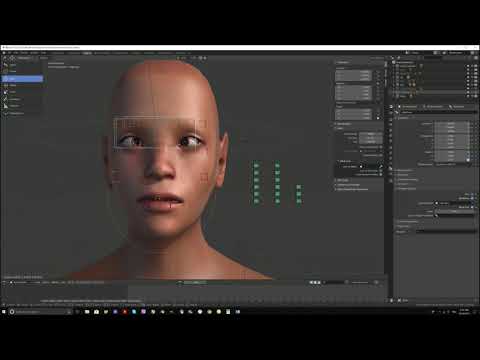Select the Select Box tool in toolbar
The height and width of the screenshot is (360, 480).
pos(22,65)
